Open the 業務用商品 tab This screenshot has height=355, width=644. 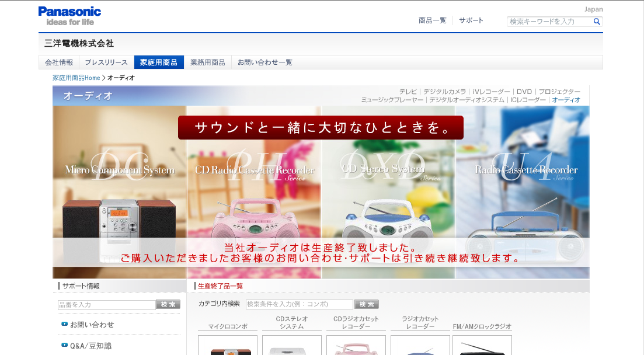(x=208, y=62)
